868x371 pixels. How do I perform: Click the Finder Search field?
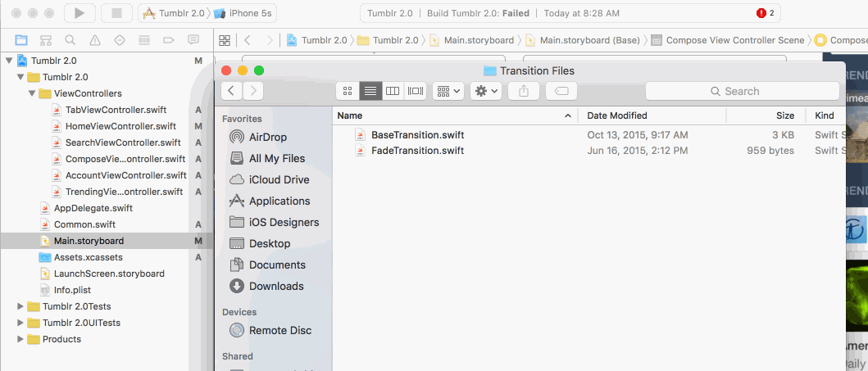[x=743, y=91]
